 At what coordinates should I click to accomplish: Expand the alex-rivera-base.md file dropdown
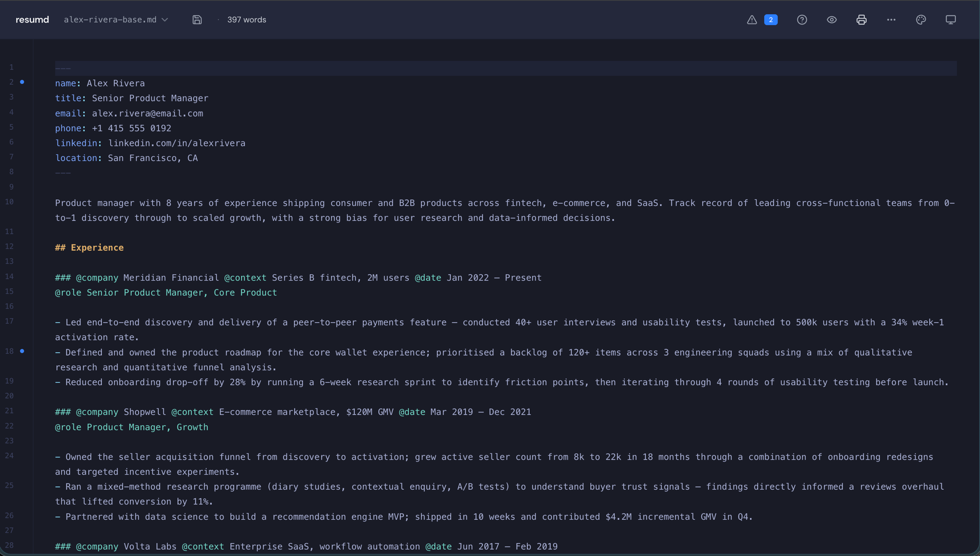coord(116,20)
